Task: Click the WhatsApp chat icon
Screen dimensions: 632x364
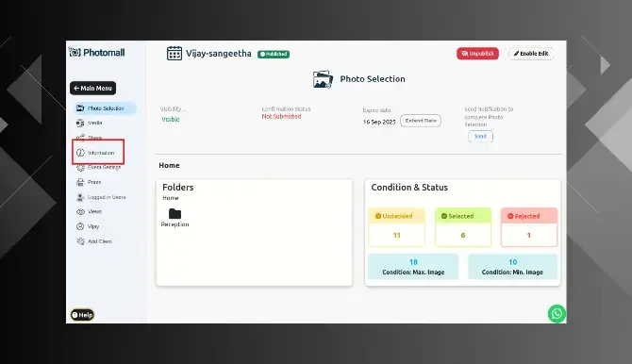Action: 557,314
